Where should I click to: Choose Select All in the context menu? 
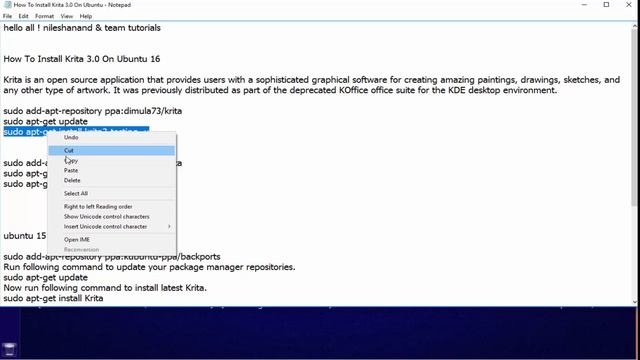coord(111,193)
